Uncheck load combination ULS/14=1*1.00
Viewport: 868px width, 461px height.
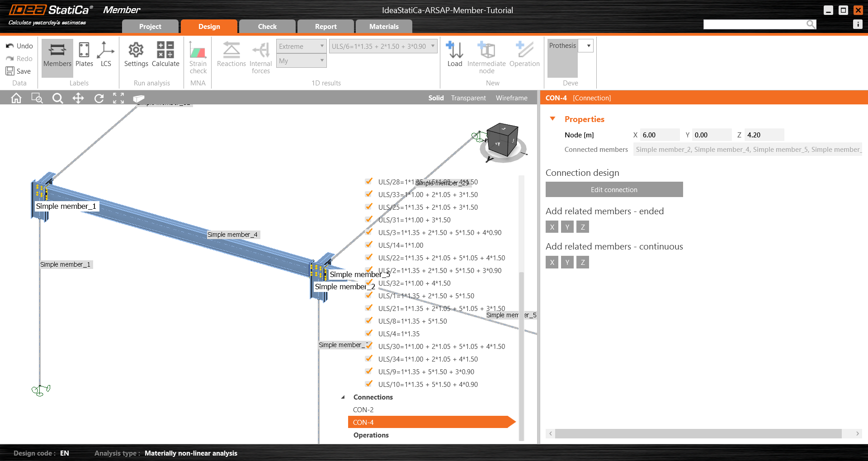pyautogui.click(x=369, y=245)
